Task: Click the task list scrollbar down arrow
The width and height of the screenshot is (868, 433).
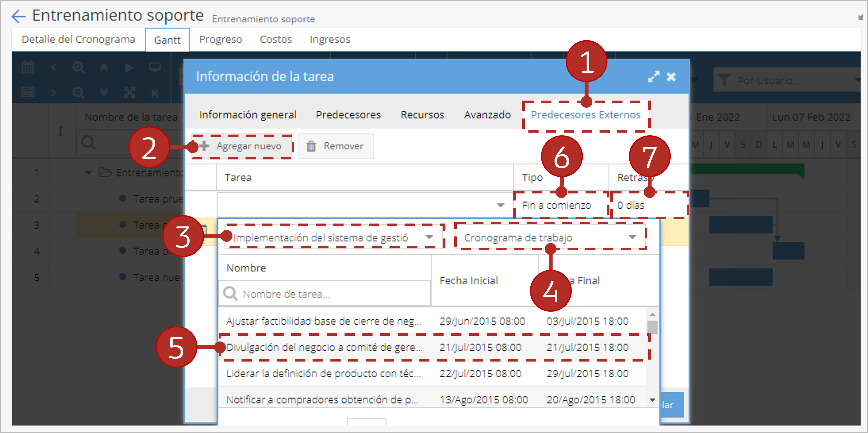Action: 652,400
